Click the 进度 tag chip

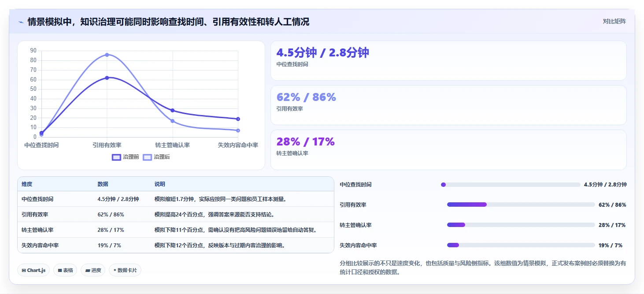[93, 270]
